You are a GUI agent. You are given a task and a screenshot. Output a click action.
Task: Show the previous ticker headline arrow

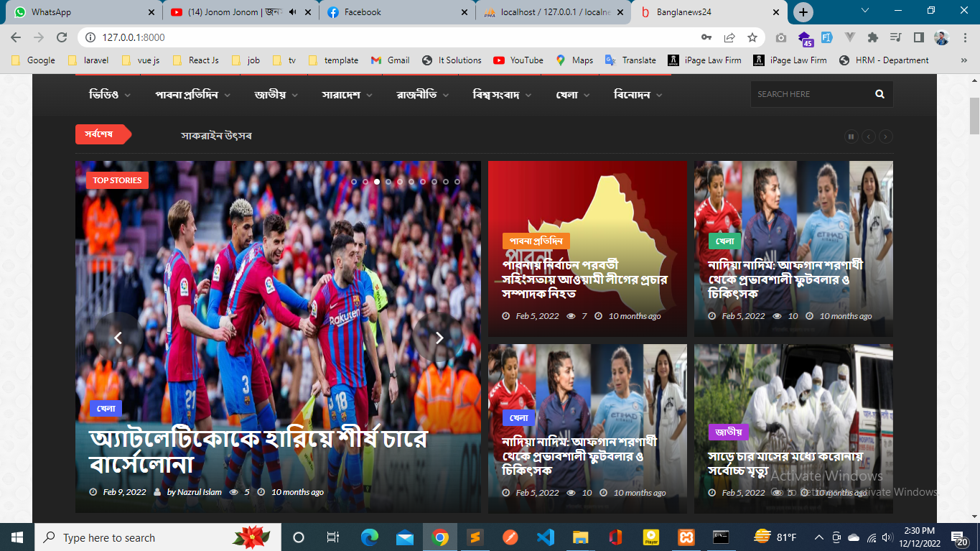click(x=869, y=136)
